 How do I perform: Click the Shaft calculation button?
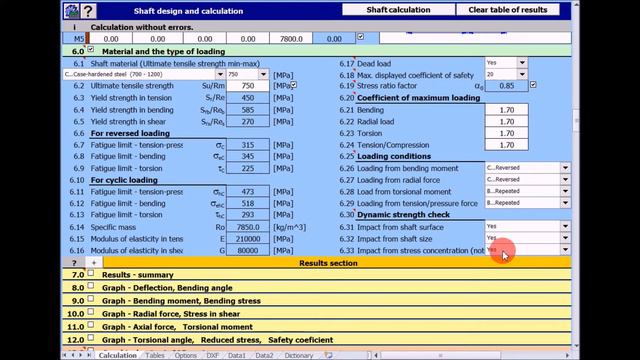tap(398, 10)
